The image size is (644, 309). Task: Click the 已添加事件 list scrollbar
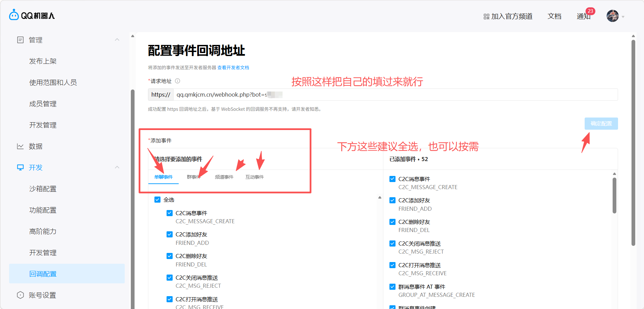tap(614, 196)
